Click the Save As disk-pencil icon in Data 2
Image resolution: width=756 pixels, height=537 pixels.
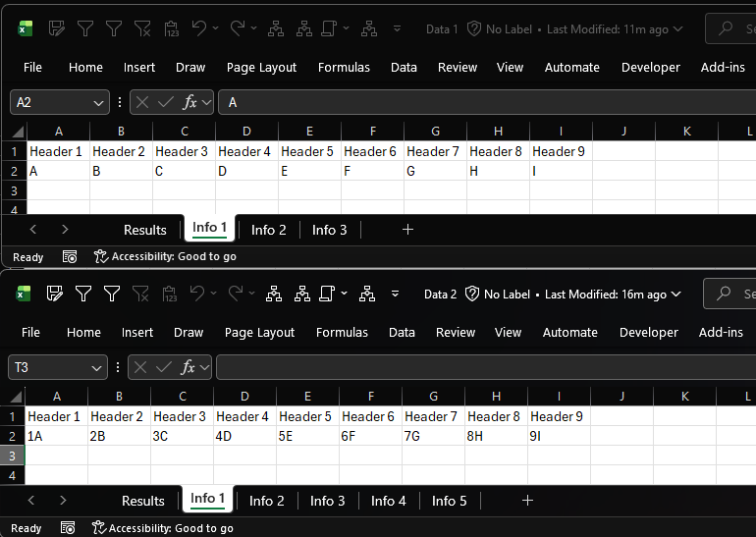tap(54, 294)
